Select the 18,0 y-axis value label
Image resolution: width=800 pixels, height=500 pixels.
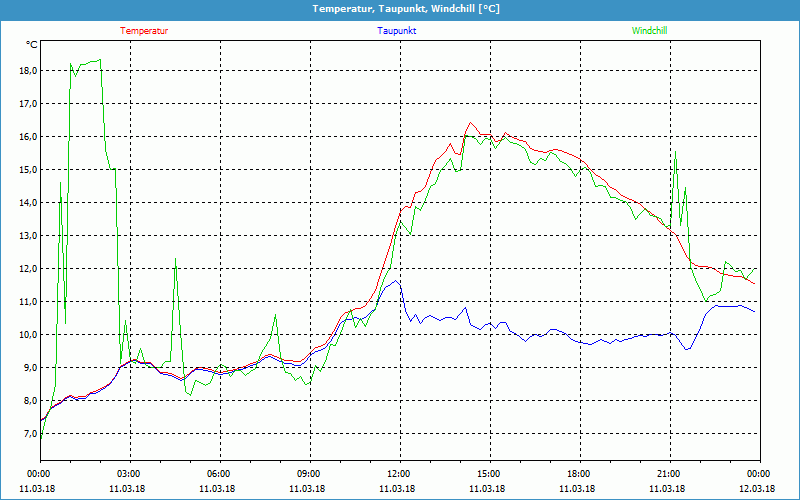27,71
